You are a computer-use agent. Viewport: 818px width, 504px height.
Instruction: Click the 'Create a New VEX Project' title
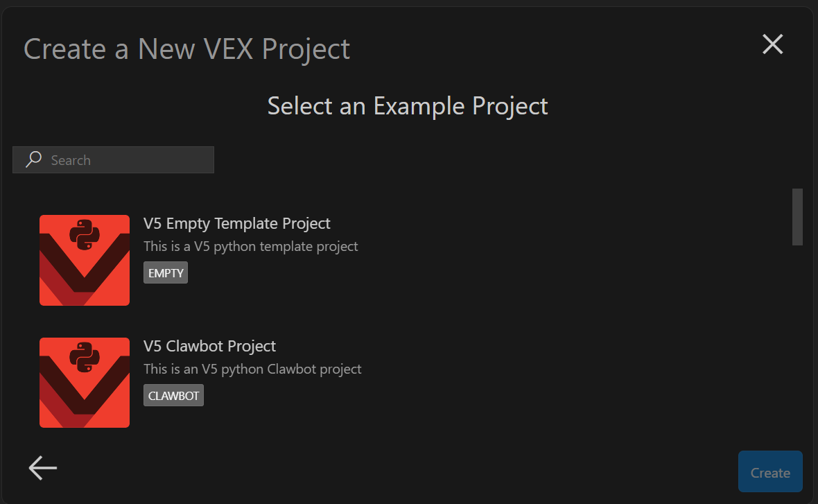(186, 49)
